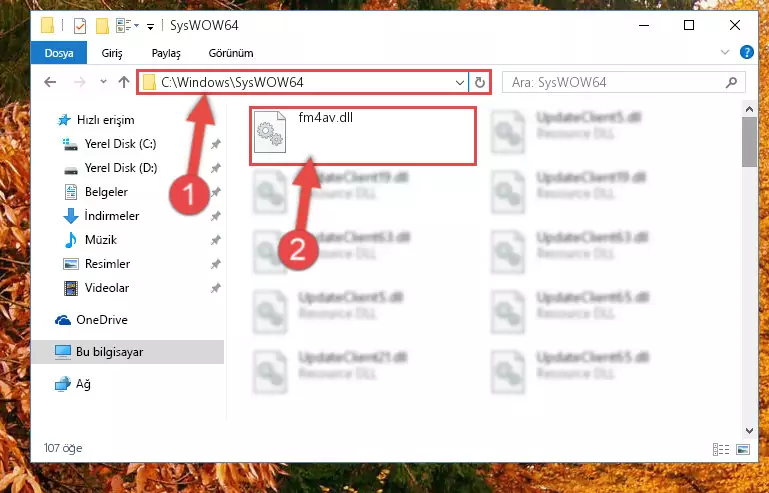The height and width of the screenshot is (493, 769).
Task: Open Müzik folder in sidebar
Action: click(x=101, y=240)
